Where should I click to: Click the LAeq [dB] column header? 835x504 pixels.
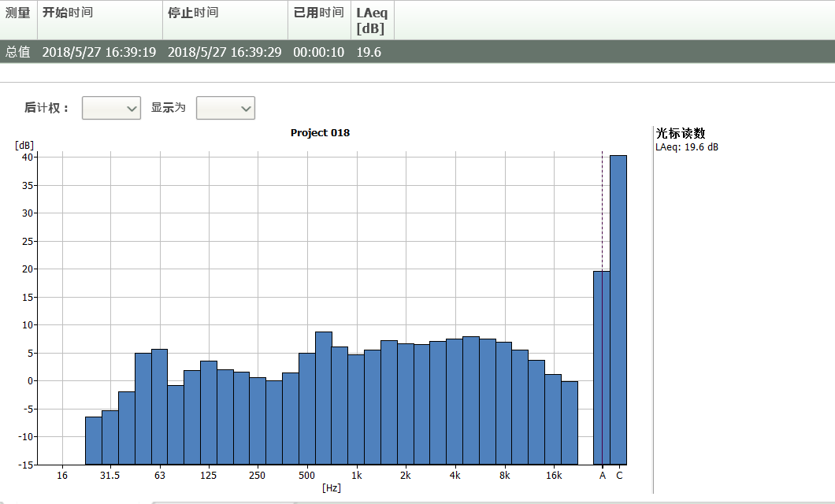point(372,20)
